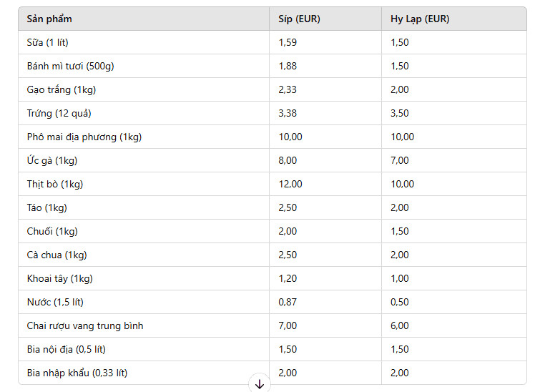This screenshot has height=392, width=545.
Task: Click the Hy Lạp (EUR) column header
Action: (x=420, y=19)
